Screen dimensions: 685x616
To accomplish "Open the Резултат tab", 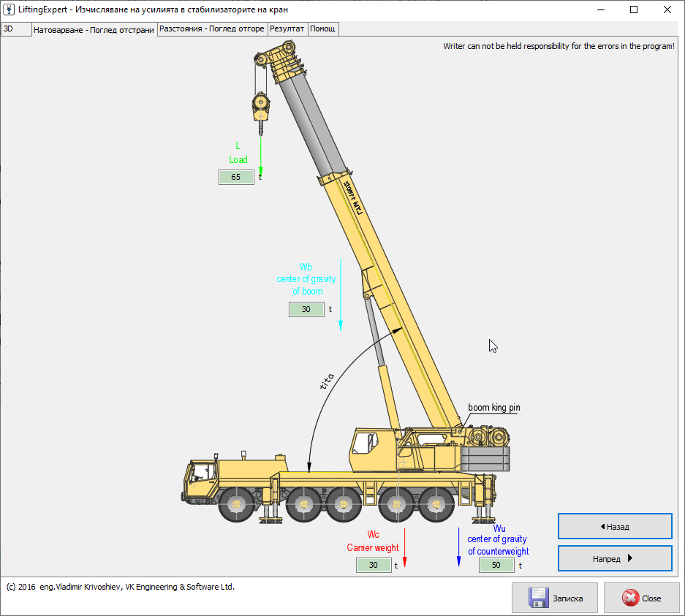I will pos(287,29).
